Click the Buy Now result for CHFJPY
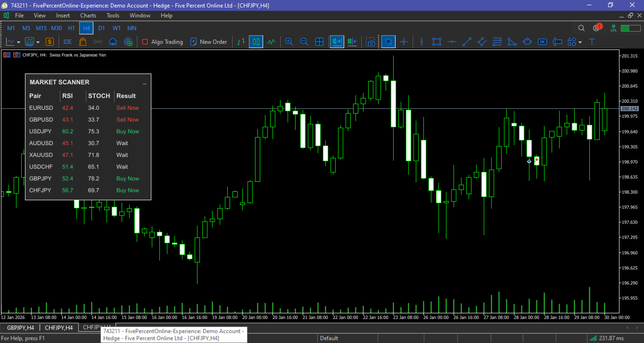Screen dimensions: 644x343 (x=128, y=190)
